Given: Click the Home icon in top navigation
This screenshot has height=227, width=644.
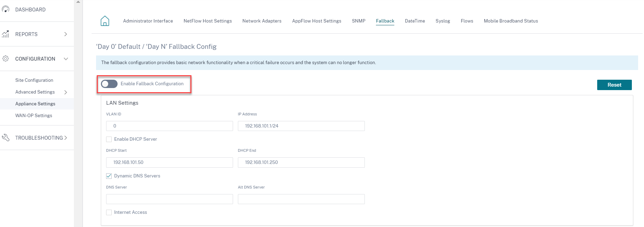Looking at the screenshot, I should pos(105,21).
